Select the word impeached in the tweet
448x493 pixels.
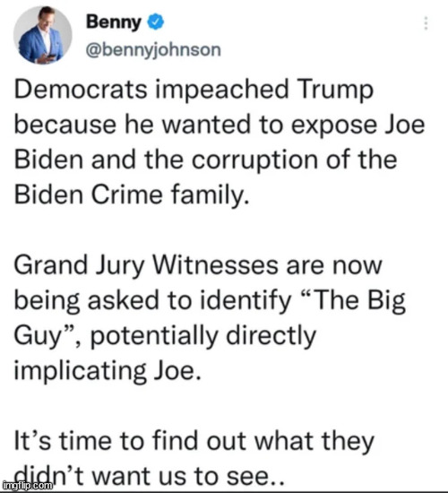(221, 91)
